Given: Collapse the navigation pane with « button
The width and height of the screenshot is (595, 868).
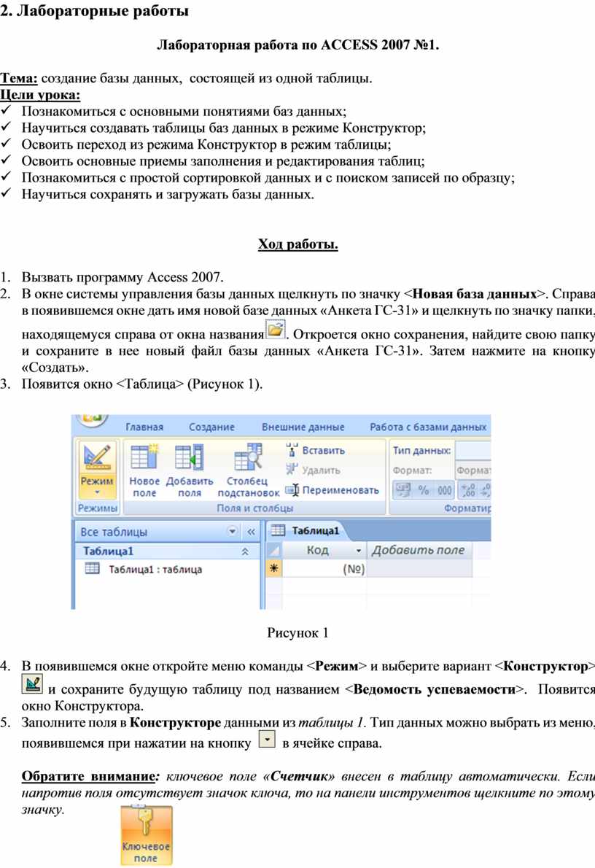Looking at the screenshot, I should coord(251,532).
